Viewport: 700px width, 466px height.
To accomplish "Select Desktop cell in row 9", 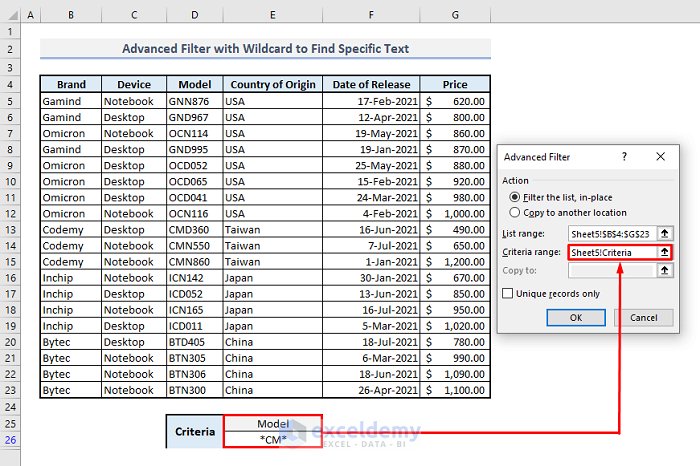I will coord(134,166).
